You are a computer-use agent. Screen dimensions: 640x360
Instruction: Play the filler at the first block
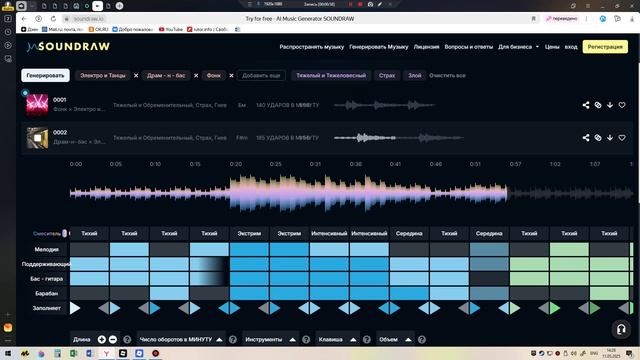pos(75,308)
